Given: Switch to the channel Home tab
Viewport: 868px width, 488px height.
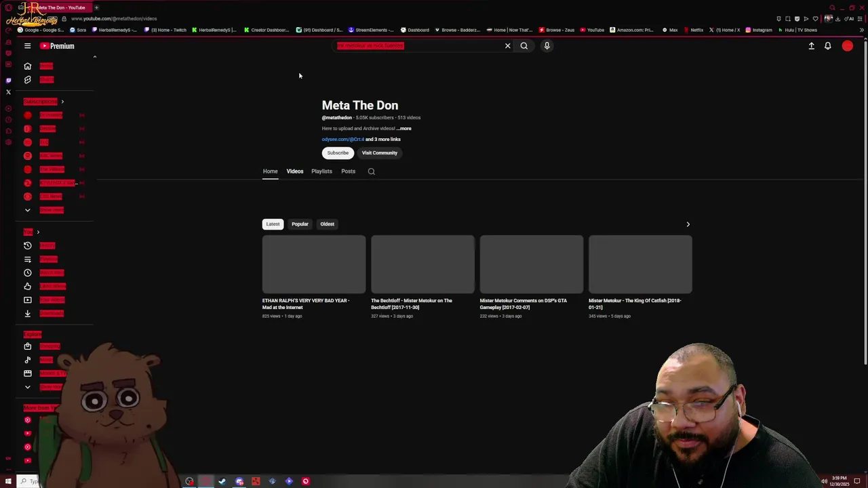Looking at the screenshot, I should coord(270,171).
